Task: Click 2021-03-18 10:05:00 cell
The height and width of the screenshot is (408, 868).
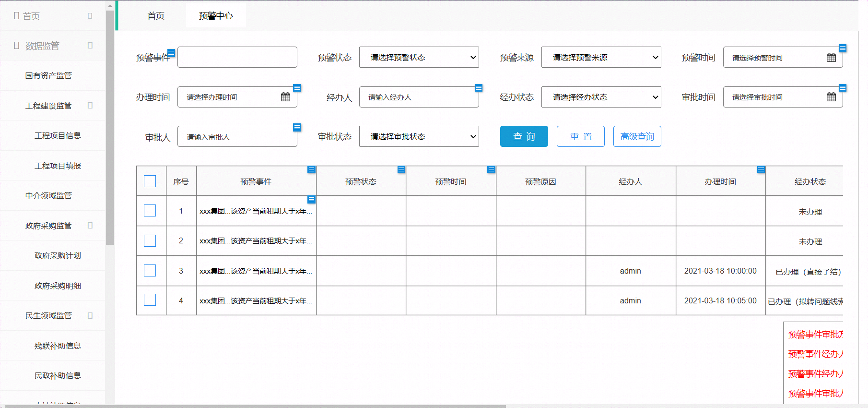Action: click(720, 300)
